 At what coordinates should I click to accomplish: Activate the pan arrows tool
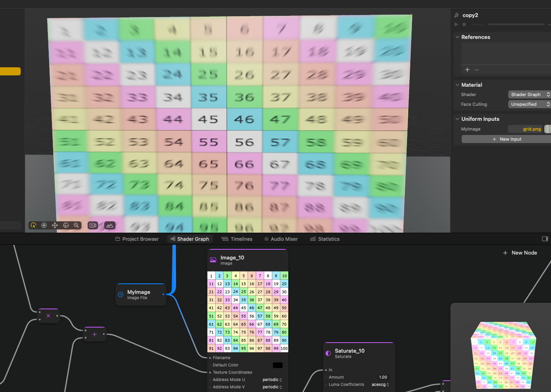click(55, 225)
